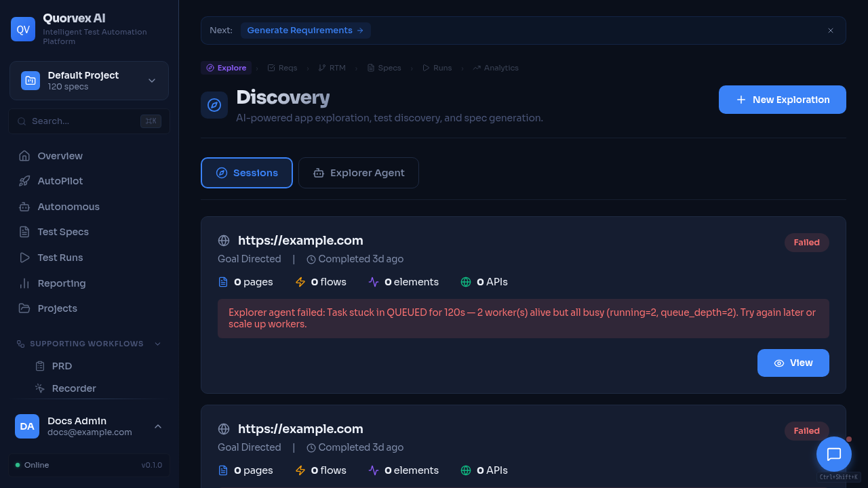Click the second session's Failed badge
The image size is (868, 488).
coord(807,431)
